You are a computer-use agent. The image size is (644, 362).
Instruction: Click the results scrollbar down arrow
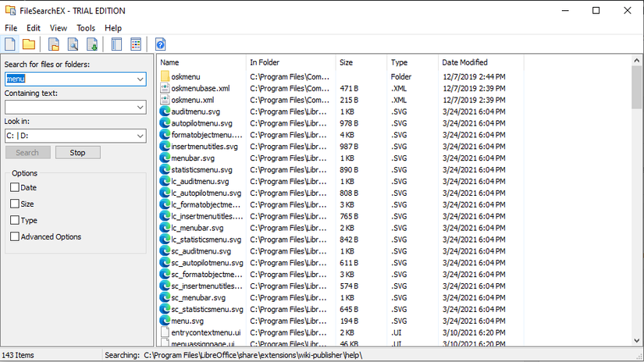(x=637, y=340)
